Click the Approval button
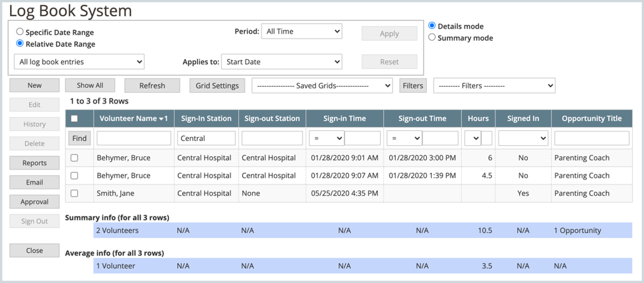 click(34, 202)
